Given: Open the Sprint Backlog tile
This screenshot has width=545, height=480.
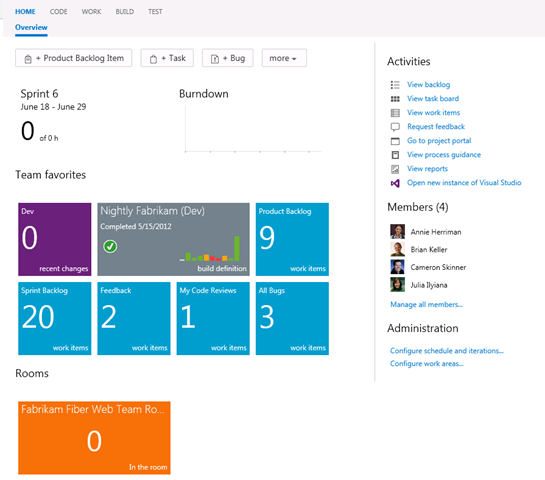Looking at the screenshot, I should 55,318.
